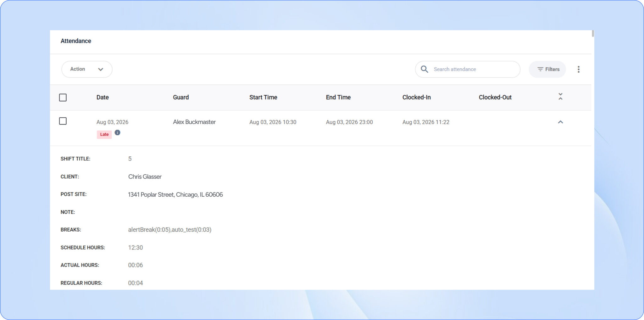Tick the select-all checkbox in header

click(63, 98)
